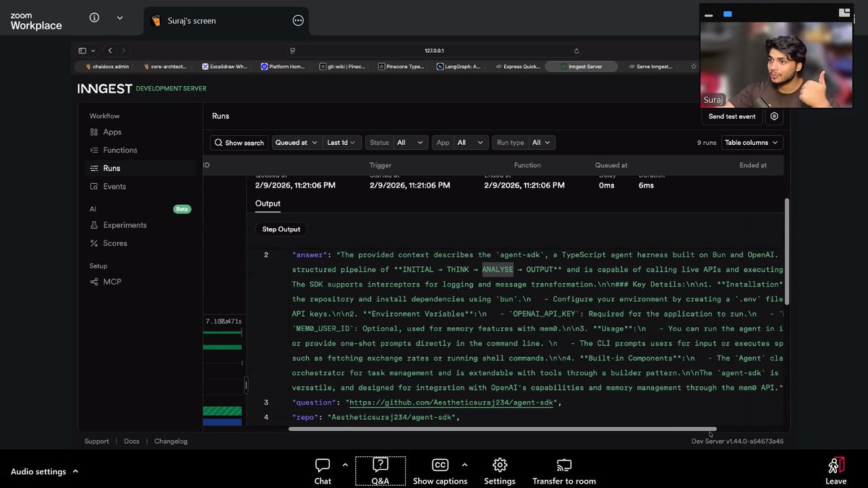Switch to the chaidocs admin browser tab

coord(106,66)
